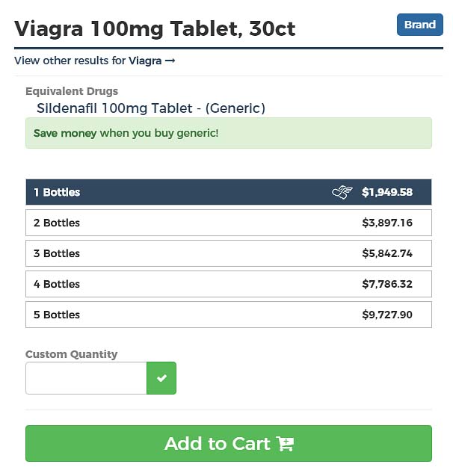This screenshot has height=476, width=453.
Task: Pick the 4 Bottles quantity option
Action: click(229, 284)
